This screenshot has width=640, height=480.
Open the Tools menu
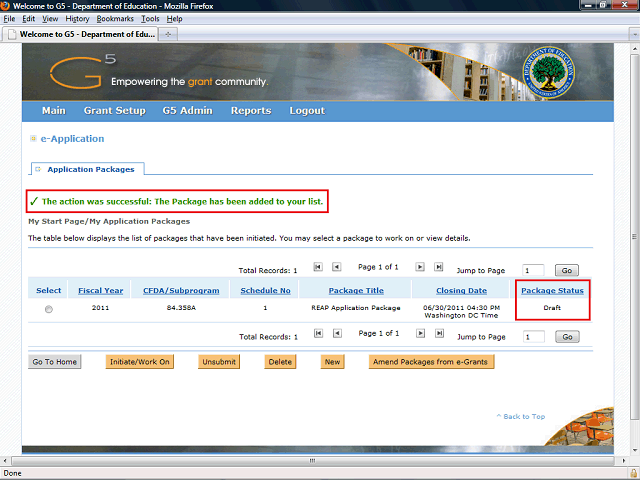click(150, 19)
